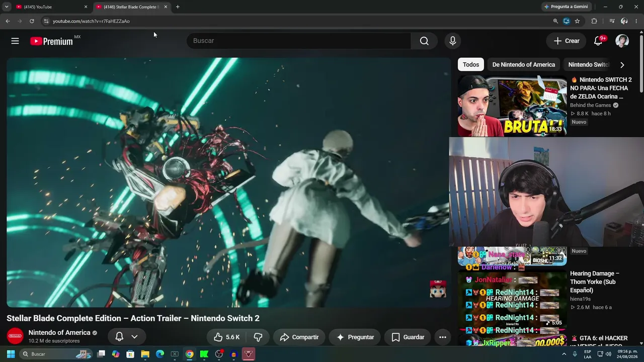
Task: Open the Behind the Games channel link
Action: [590, 105]
